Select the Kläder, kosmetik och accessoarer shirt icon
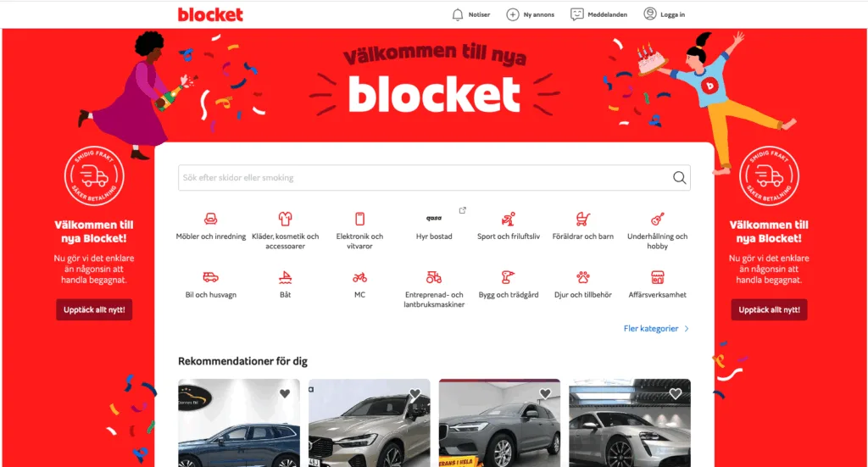868x467 pixels. pos(285,219)
